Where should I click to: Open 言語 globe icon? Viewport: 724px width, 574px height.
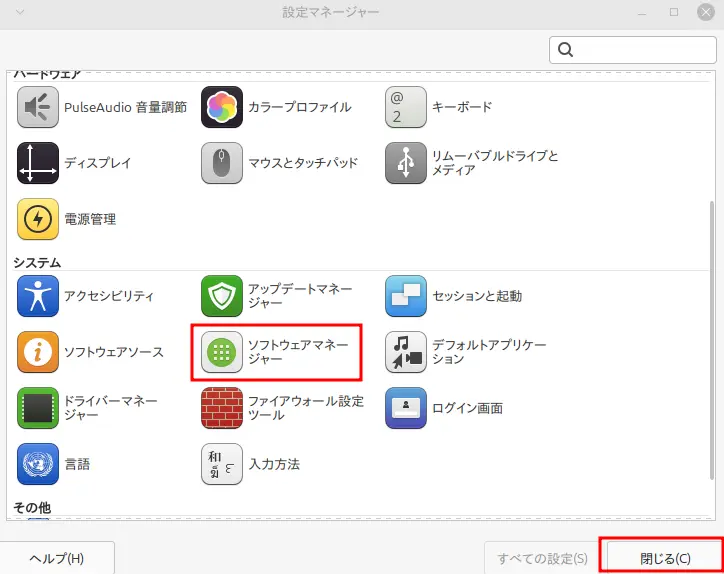coord(38,464)
